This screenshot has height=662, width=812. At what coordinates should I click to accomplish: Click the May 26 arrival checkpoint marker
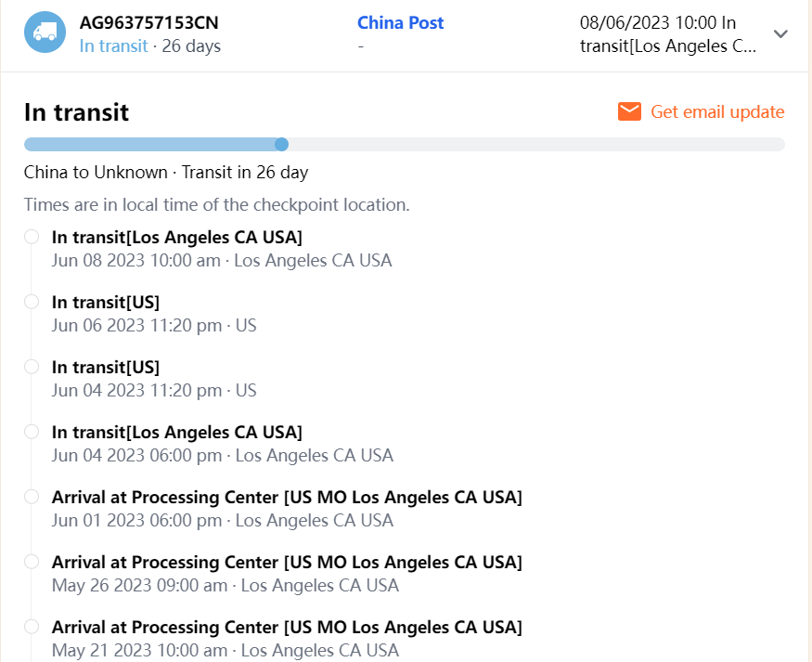[x=32, y=562]
